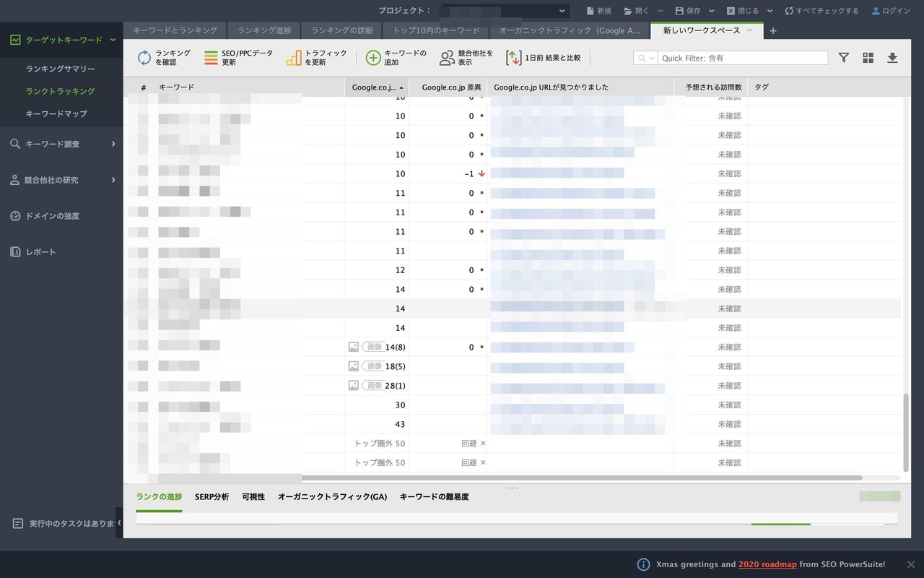
Task: Click the info icon in notification bar
Action: pyautogui.click(x=643, y=564)
